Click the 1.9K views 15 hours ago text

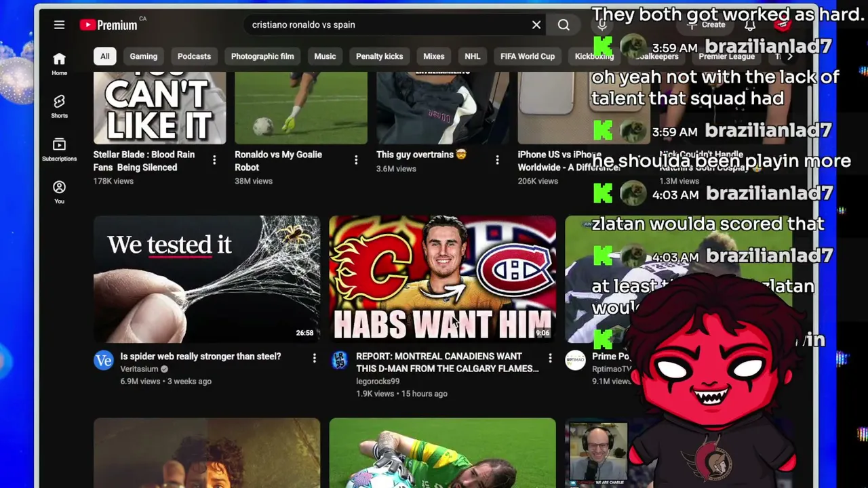tap(401, 394)
